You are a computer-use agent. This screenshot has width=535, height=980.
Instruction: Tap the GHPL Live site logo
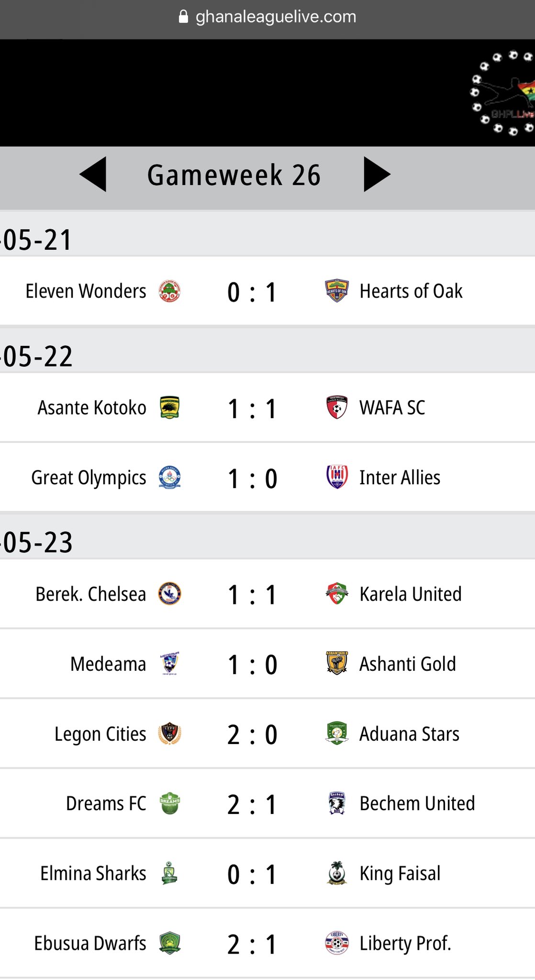click(x=503, y=92)
